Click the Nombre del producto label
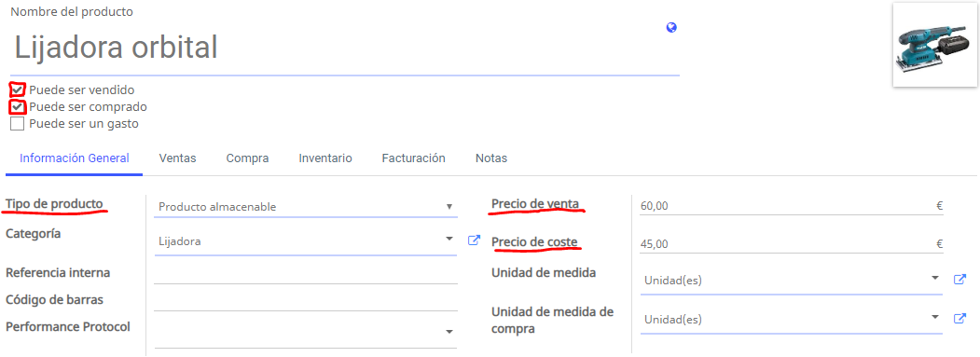This screenshot has height=357, width=980. coord(72,12)
